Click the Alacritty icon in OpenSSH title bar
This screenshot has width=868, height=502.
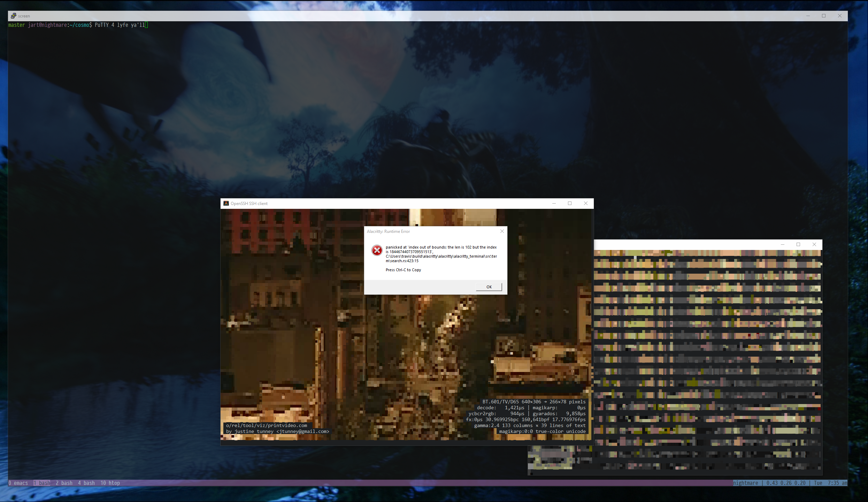tap(226, 203)
